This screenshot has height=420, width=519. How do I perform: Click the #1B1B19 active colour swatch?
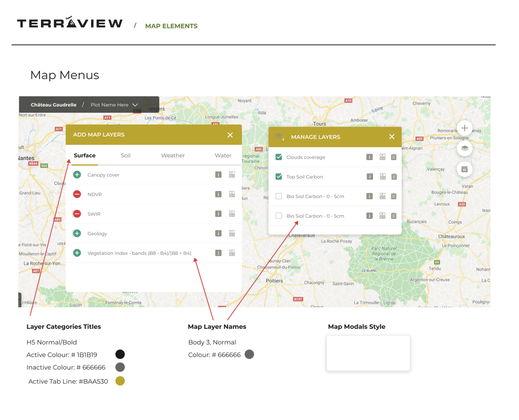click(120, 354)
